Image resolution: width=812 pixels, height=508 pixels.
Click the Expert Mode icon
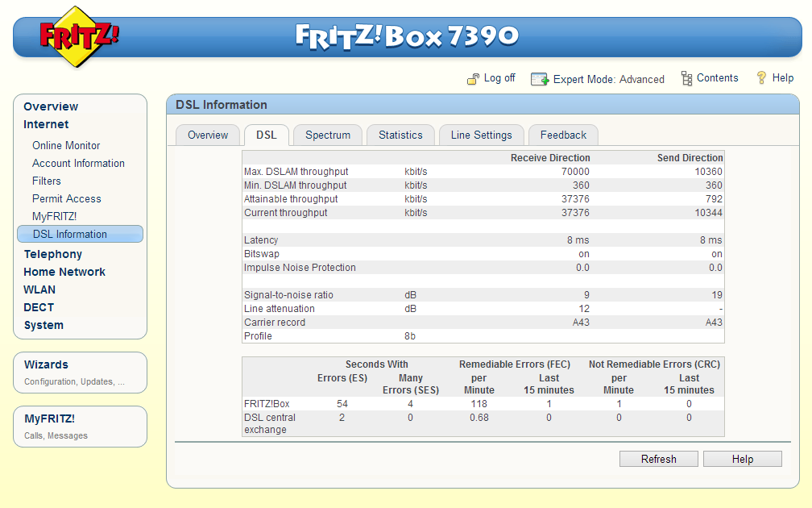(x=540, y=79)
